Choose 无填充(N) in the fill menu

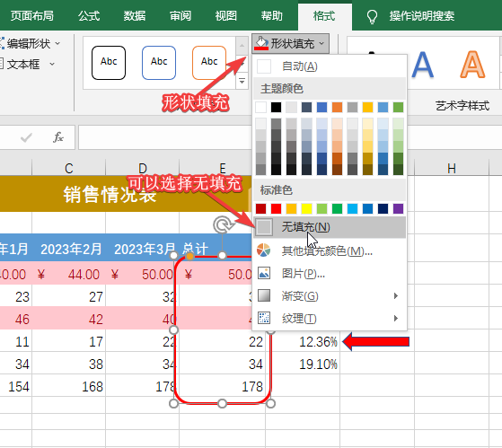[x=330, y=227]
